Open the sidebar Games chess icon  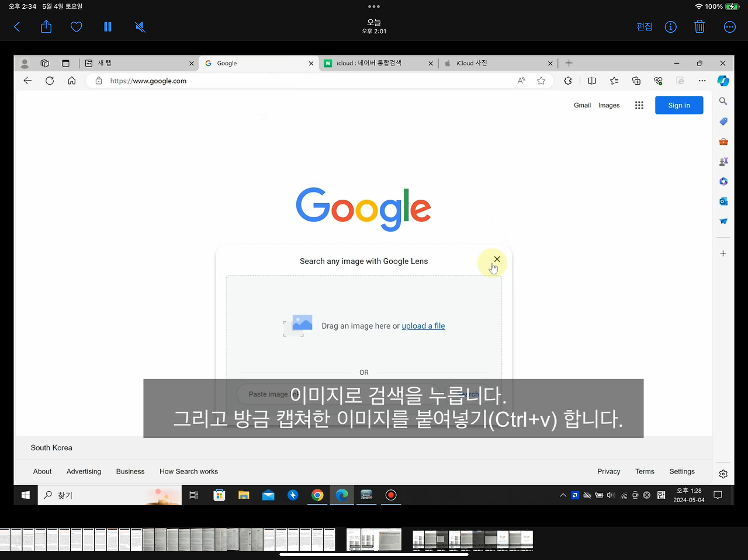[x=723, y=161]
